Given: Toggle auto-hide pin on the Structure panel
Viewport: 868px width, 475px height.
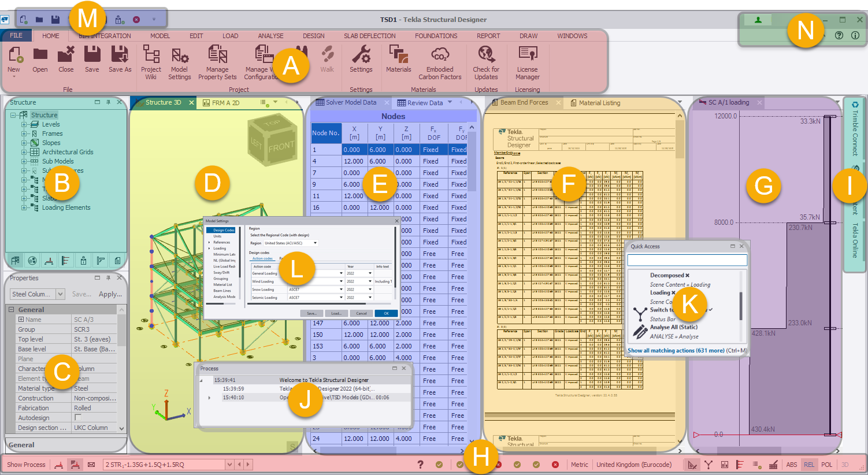Looking at the screenshot, I should tap(108, 102).
